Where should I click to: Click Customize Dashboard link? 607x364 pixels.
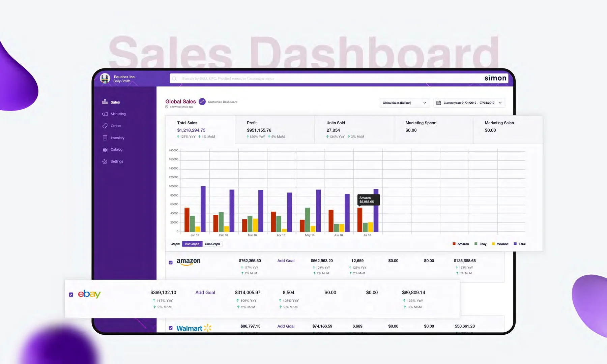coord(223,102)
